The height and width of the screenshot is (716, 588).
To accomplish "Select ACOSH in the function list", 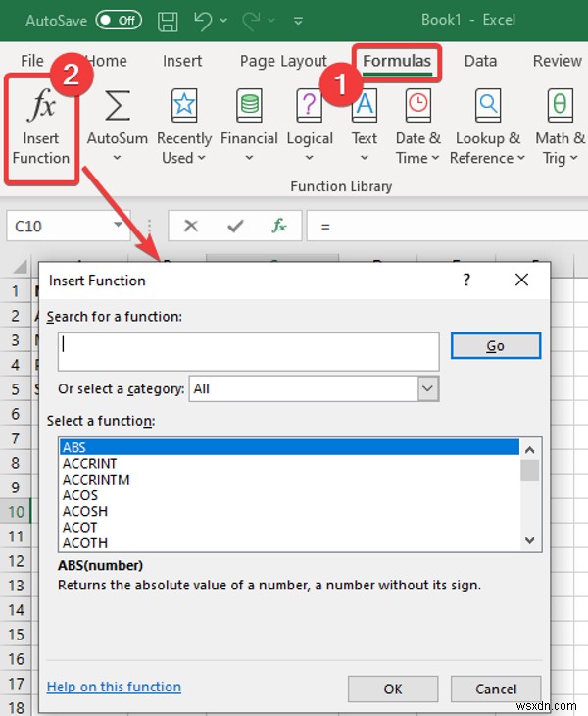I will coord(289,511).
